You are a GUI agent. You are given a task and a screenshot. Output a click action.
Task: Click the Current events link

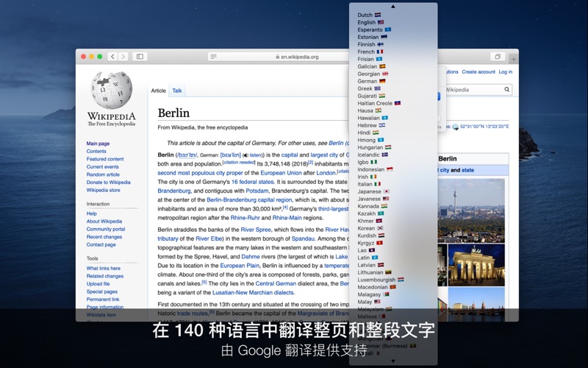click(102, 167)
